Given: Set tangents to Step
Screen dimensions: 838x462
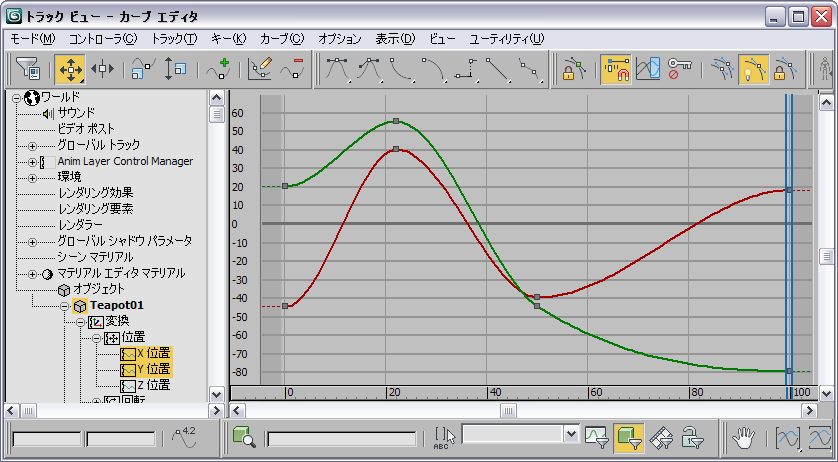Looking at the screenshot, I should pyautogui.click(x=466, y=70).
